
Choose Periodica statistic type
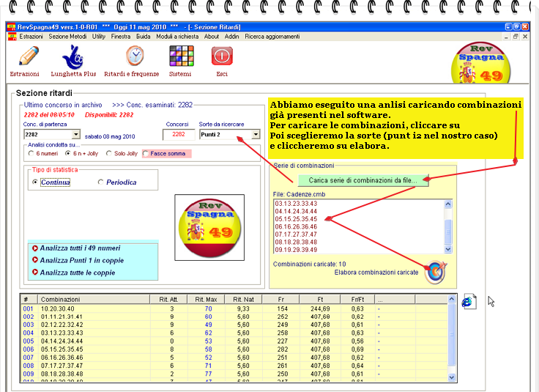pos(100,182)
